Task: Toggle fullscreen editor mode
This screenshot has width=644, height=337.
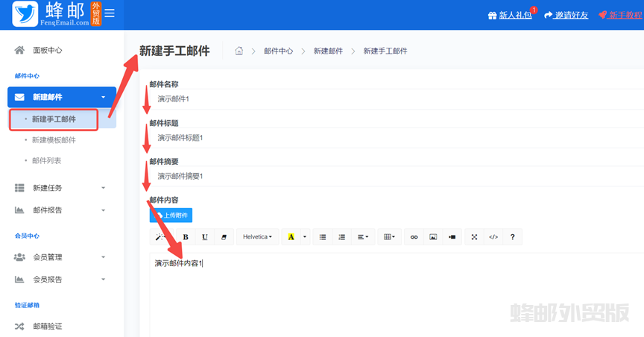Action: tap(474, 237)
